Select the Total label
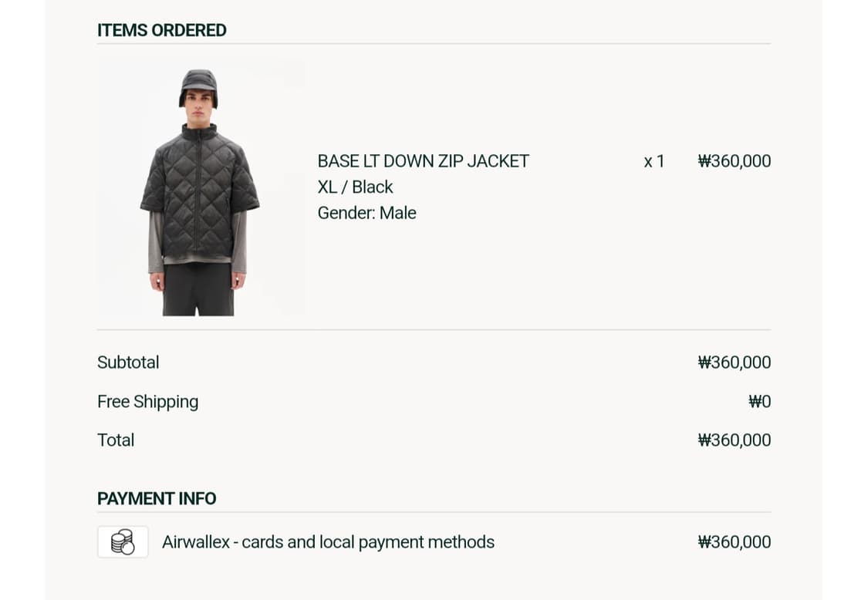The height and width of the screenshot is (600, 868). [116, 440]
